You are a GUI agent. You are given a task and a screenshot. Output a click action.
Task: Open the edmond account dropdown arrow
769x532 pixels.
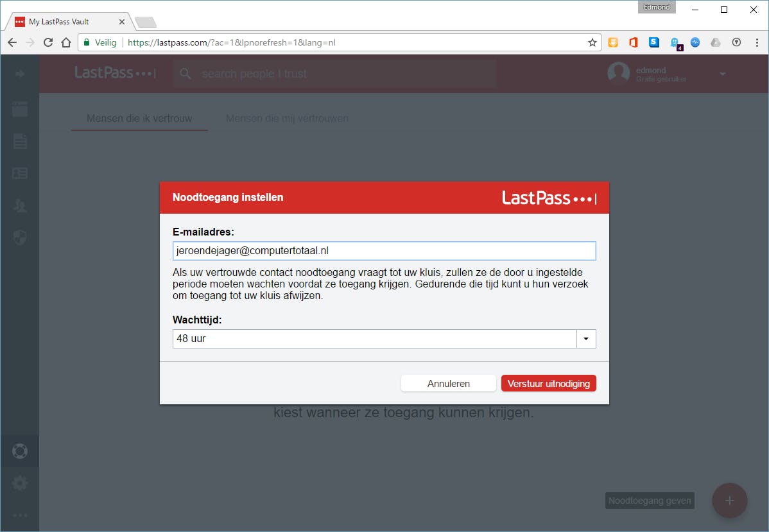(722, 74)
